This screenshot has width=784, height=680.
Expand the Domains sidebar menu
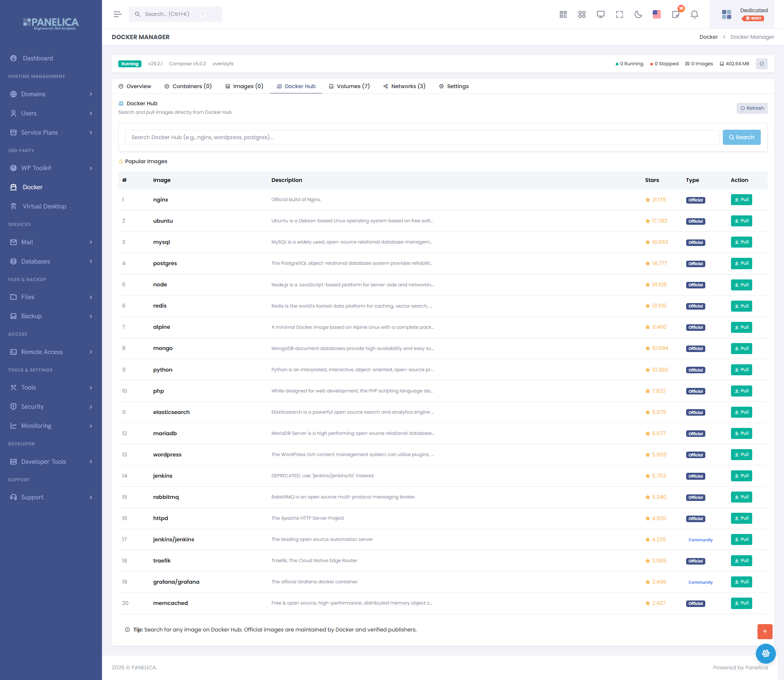[x=51, y=94]
